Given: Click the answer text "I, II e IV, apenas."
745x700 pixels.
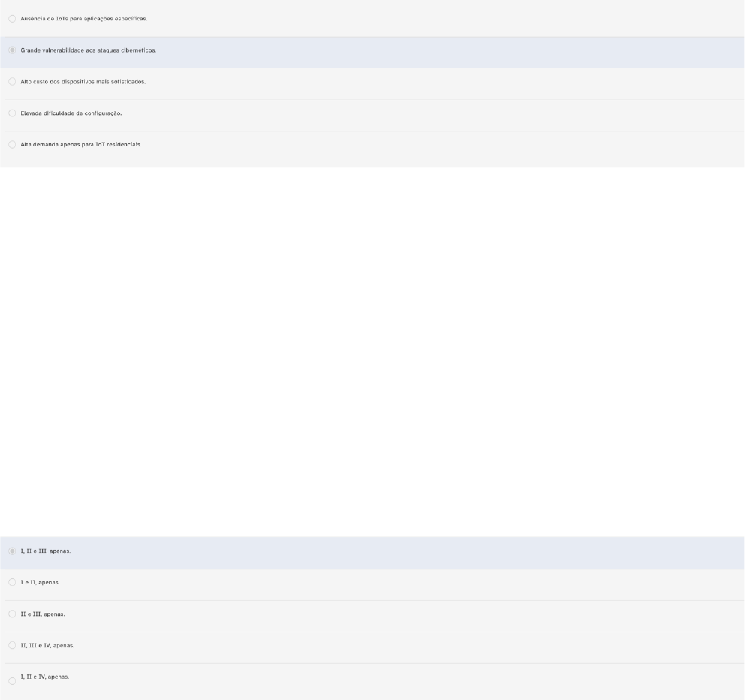Looking at the screenshot, I should [x=44, y=677].
